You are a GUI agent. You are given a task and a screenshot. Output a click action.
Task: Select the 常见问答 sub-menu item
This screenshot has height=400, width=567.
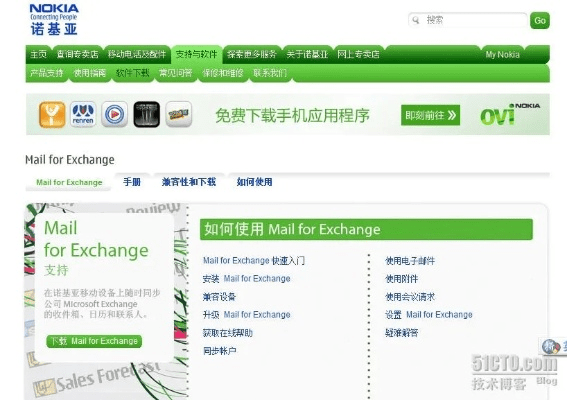pyautogui.click(x=175, y=73)
